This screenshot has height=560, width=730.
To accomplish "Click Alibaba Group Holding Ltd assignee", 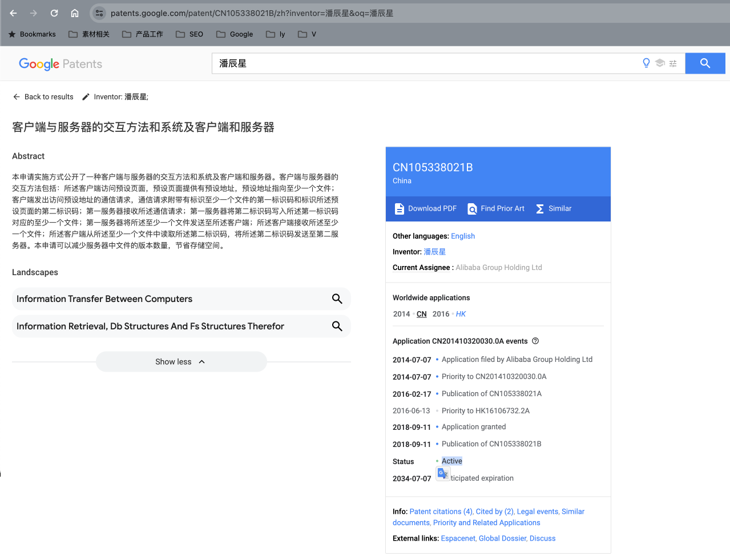I will point(499,268).
